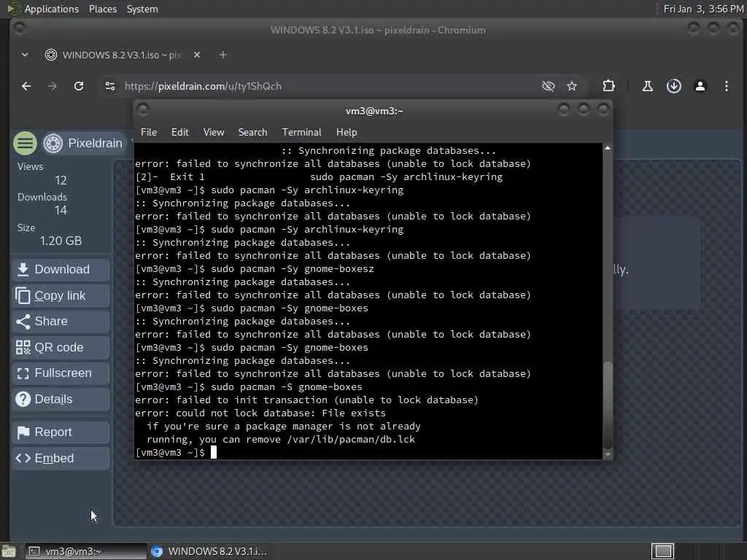Click the browser forward arrow
The height and width of the screenshot is (560, 747).
coord(53,86)
